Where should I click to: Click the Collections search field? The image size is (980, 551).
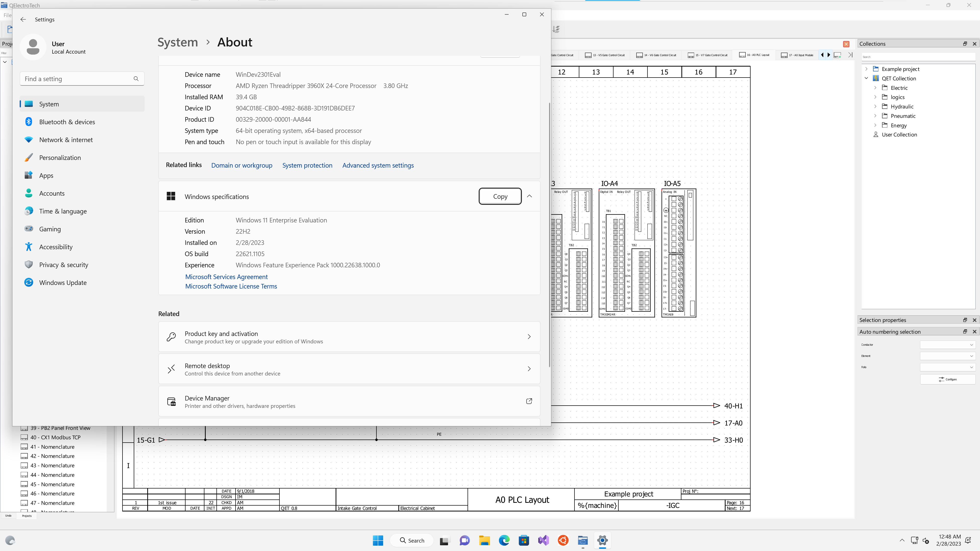(x=918, y=57)
